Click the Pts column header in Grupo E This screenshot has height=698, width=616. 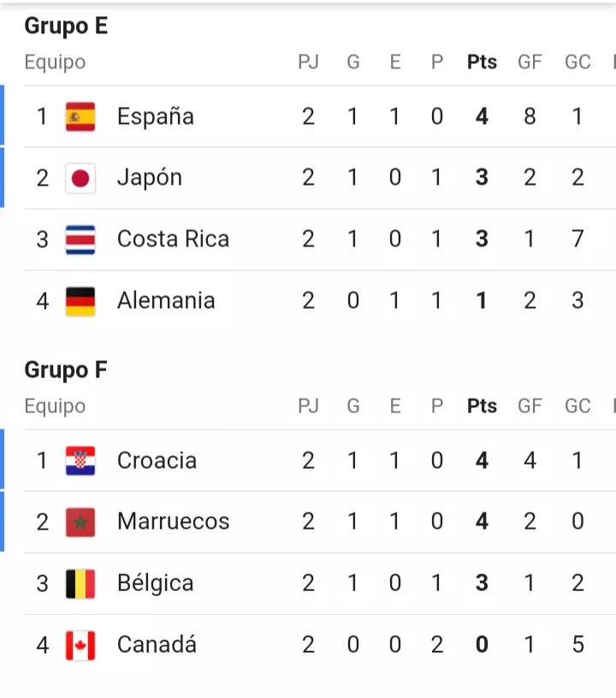(x=482, y=62)
